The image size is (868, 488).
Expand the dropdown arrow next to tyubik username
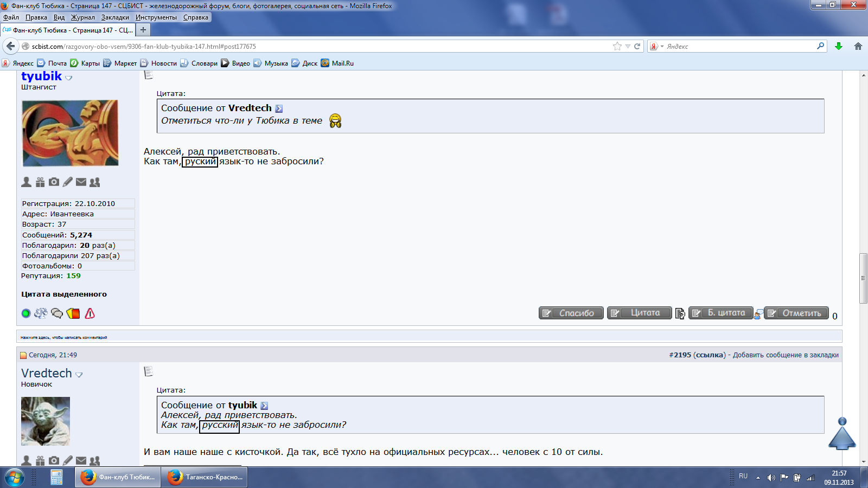click(69, 78)
